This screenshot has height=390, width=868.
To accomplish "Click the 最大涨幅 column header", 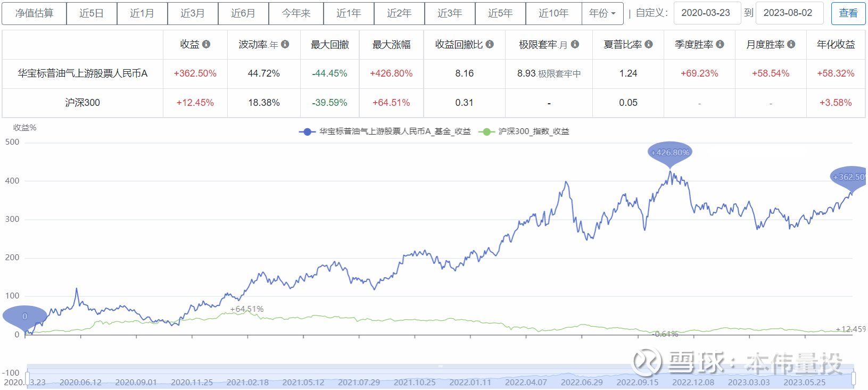I will (392, 45).
